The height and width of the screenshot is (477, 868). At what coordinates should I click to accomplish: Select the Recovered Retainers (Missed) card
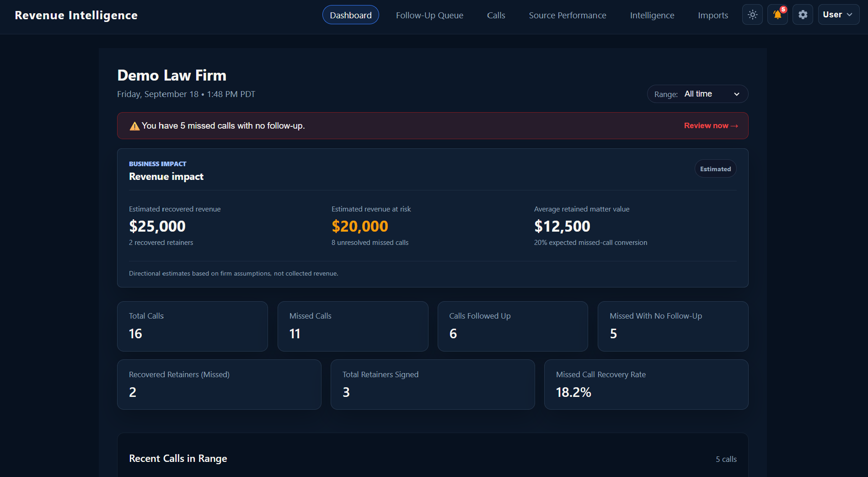[x=219, y=385]
